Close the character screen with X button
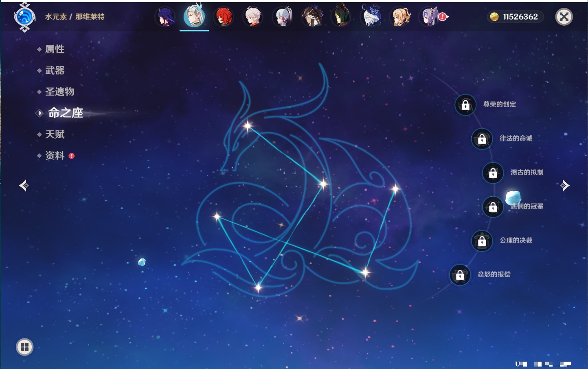 point(564,17)
